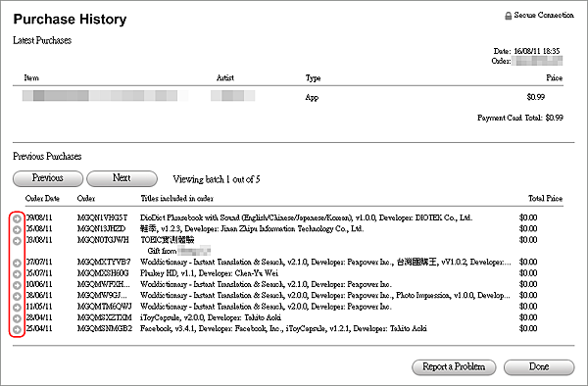Click arrow icon for order MGQMXTYVB7

17,264
